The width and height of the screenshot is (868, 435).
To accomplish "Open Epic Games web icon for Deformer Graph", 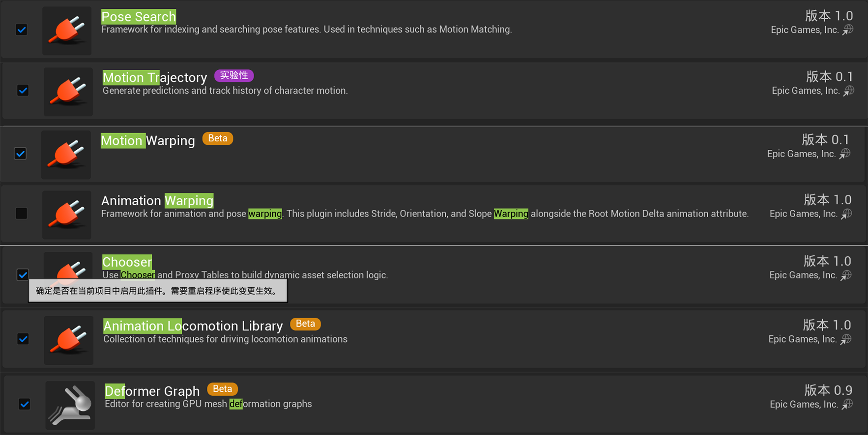I will click(x=847, y=405).
